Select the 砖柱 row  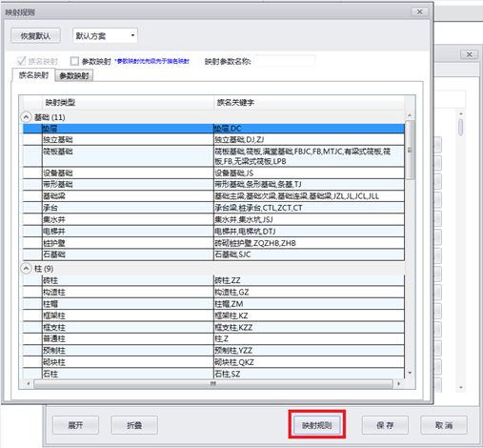coord(213,280)
